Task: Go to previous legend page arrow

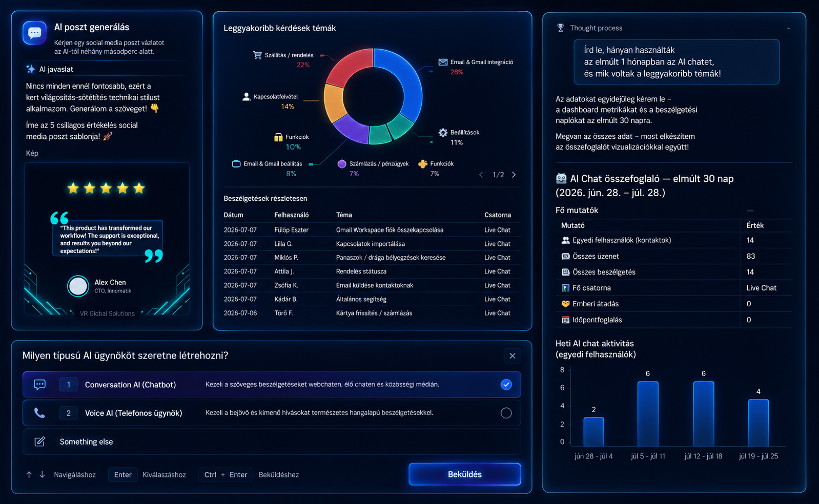Action: pyautogui.click(x=481, y=175)
